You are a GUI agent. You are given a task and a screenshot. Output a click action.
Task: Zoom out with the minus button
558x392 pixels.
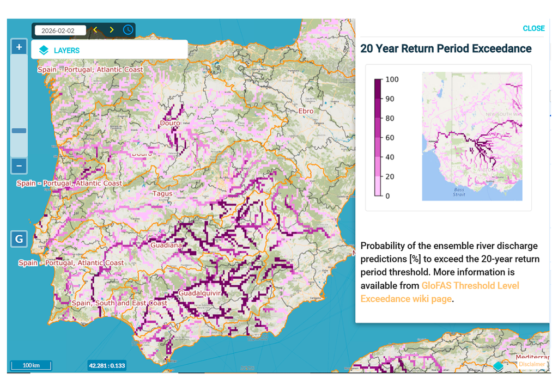pos(19,166)
